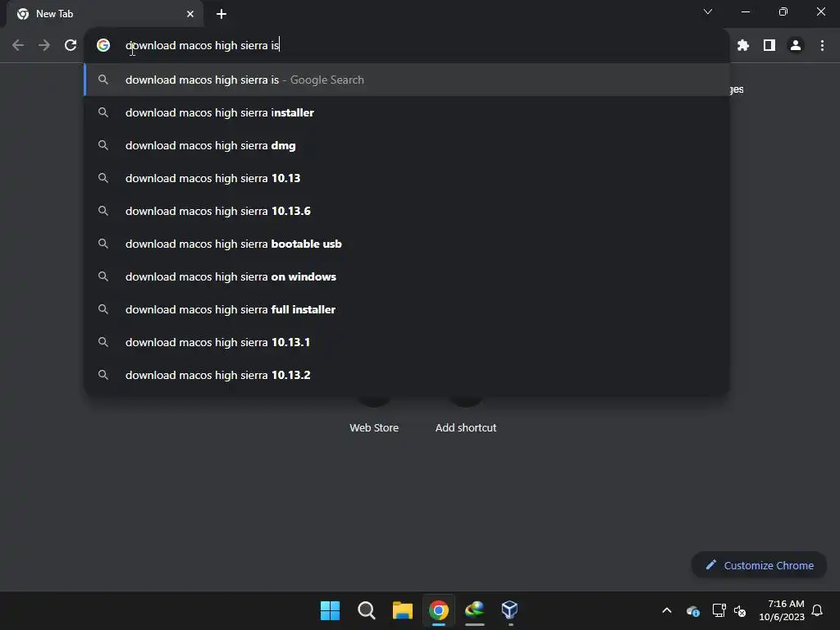
Task: Open clock showing 7:16 AM
Action: pos(782,610)
